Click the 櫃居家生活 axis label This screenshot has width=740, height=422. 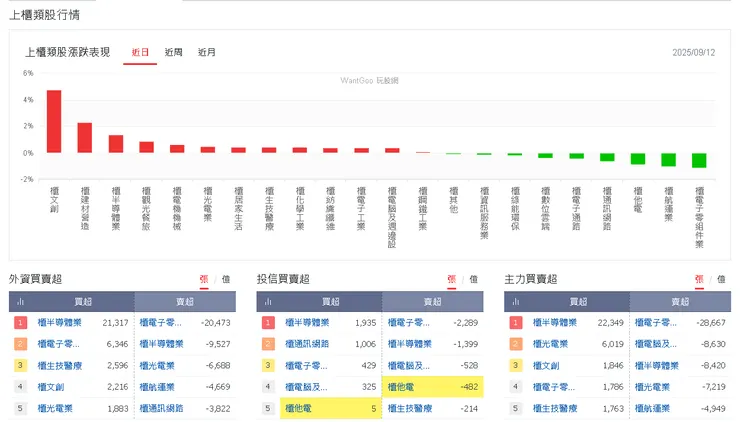[x=238, y=208]
